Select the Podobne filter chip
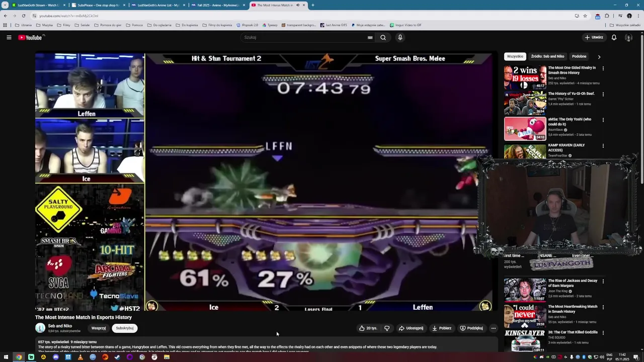Viewport: 644px width, 362px height. tap(579, 56)
